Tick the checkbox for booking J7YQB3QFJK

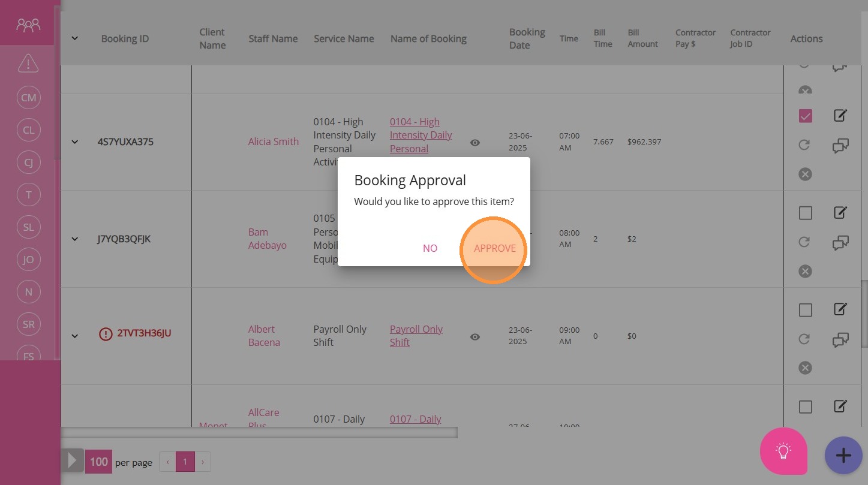point(805,213)
